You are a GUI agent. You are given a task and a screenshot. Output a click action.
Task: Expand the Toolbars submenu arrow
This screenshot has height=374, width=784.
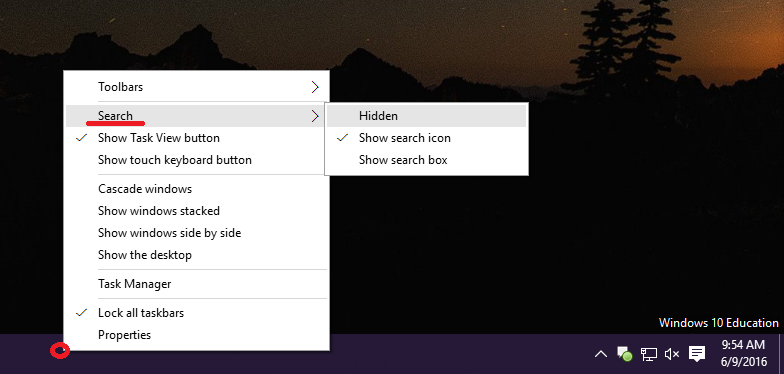(315, 87)
